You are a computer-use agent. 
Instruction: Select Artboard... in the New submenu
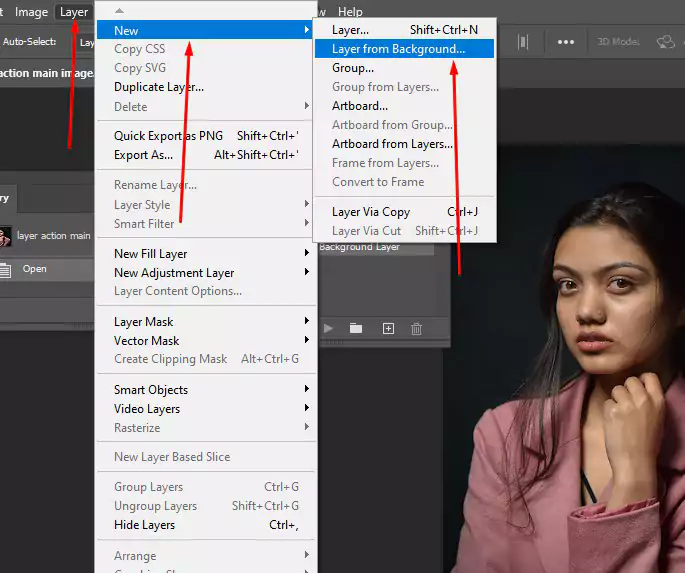405,106
